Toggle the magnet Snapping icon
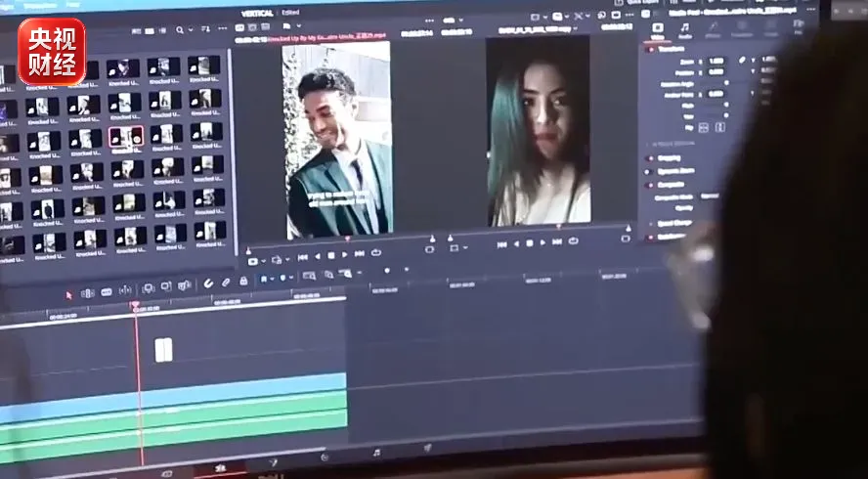 [x=208, y=283]
